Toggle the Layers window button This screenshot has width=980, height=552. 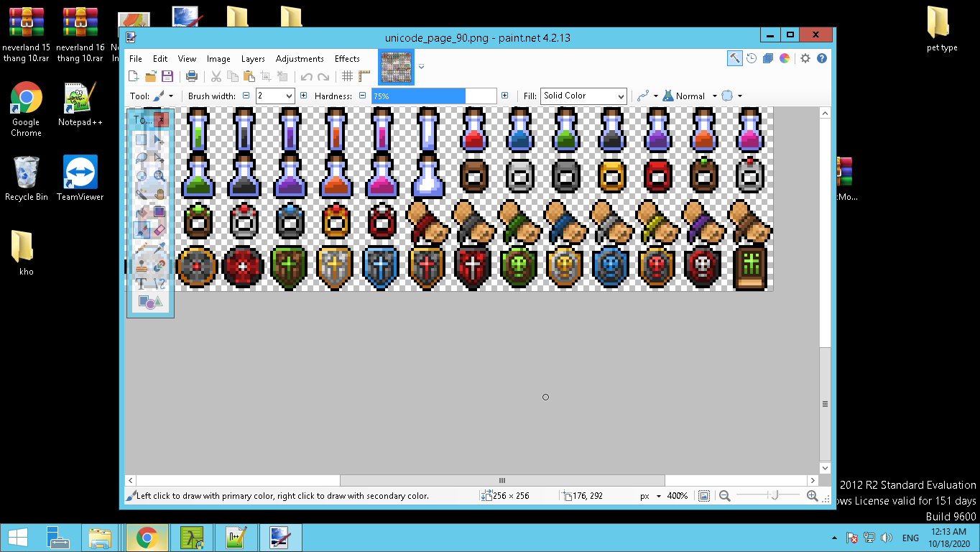pos(768,59)
